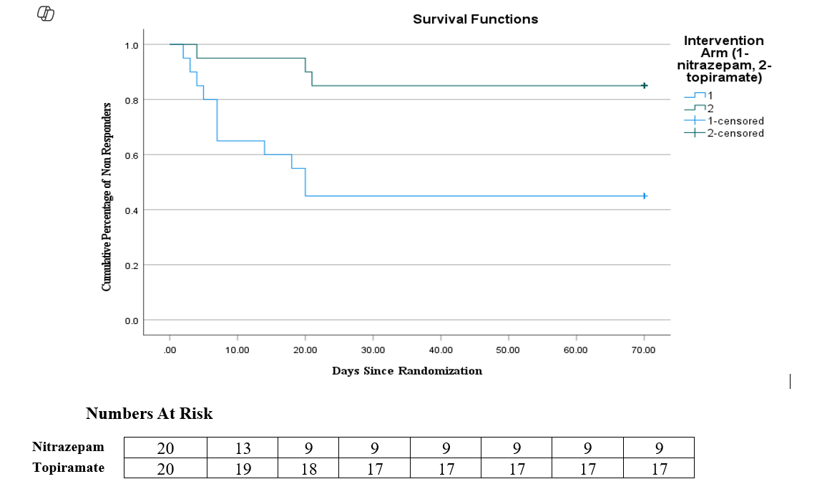Image resolution: width=822 pixels, height=504 pixels.
Task: Select the Topiramate row label
Action: 68,468
